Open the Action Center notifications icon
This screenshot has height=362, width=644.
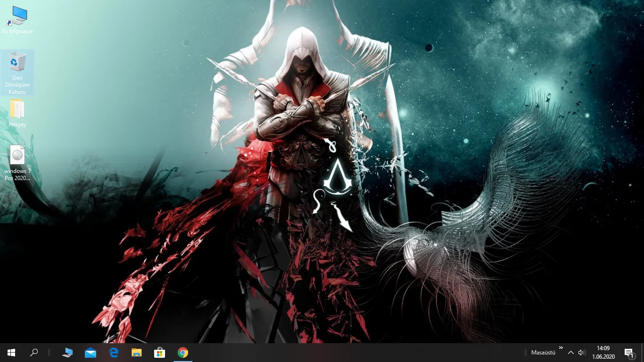click(629, 353)
